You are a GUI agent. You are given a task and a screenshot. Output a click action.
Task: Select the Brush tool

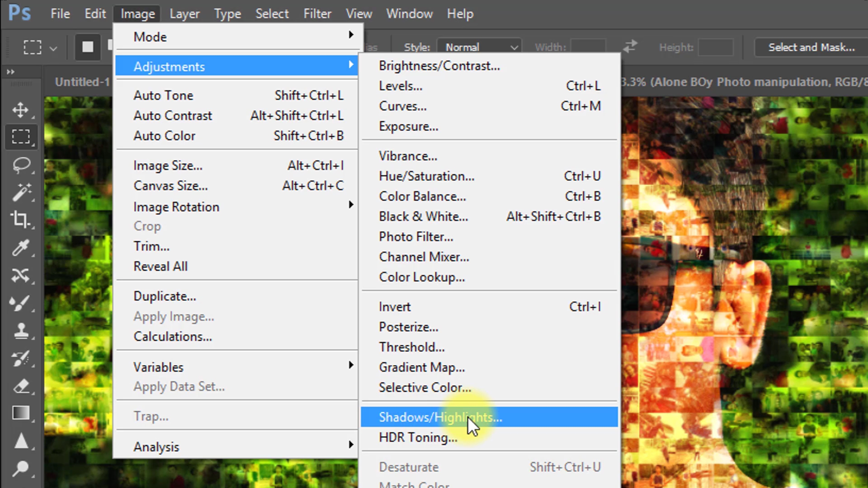coord(21,304)
